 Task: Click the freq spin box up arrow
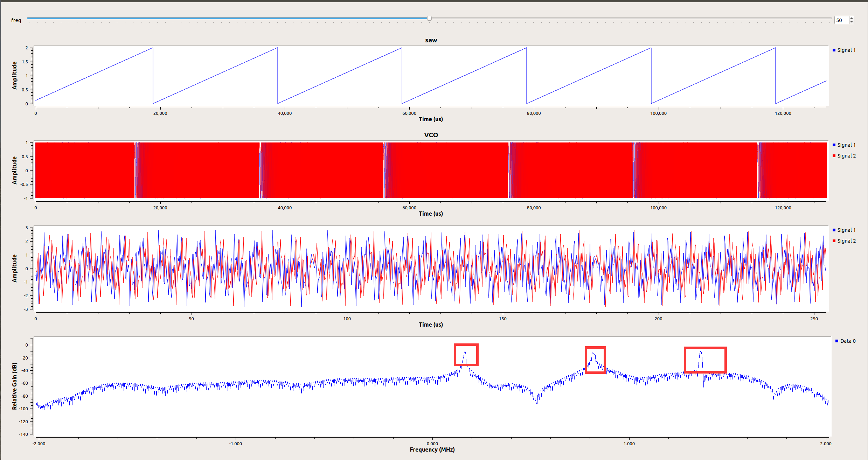point(852,18)
